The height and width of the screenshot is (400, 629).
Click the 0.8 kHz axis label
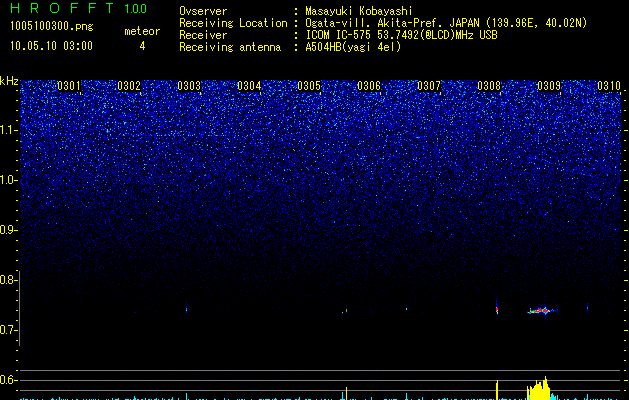click(x=8, y=280)
